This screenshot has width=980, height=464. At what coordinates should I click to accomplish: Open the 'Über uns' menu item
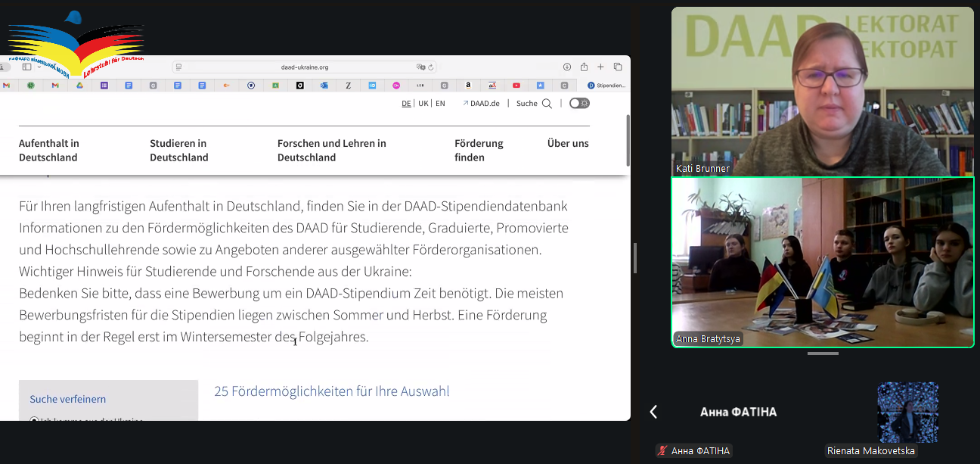click(568, 143)
